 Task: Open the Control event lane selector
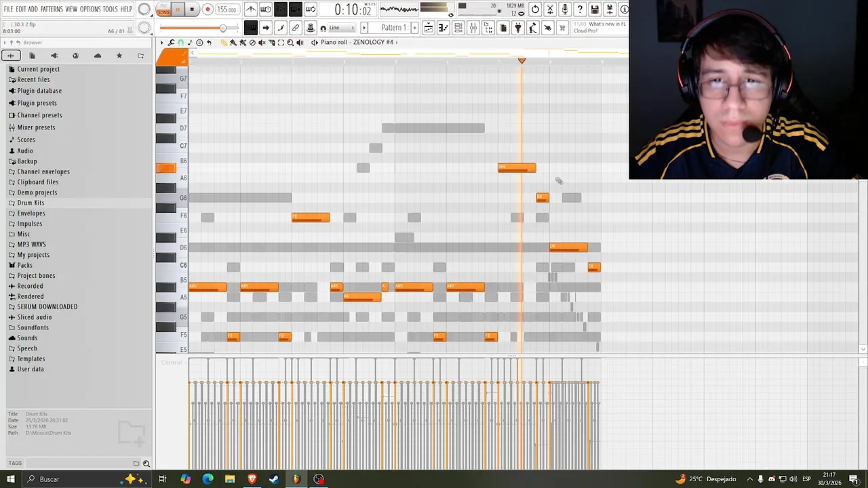click(x=172, y=363)
